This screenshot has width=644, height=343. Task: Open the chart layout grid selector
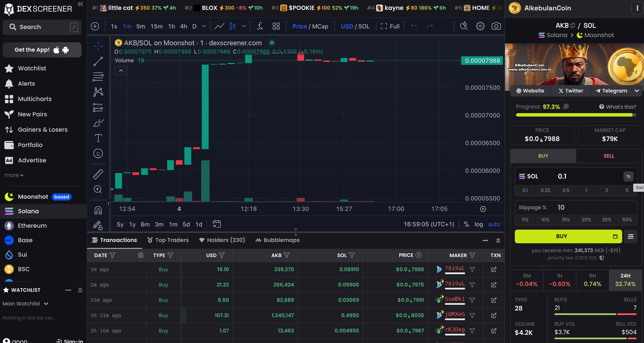click(276, 26)
